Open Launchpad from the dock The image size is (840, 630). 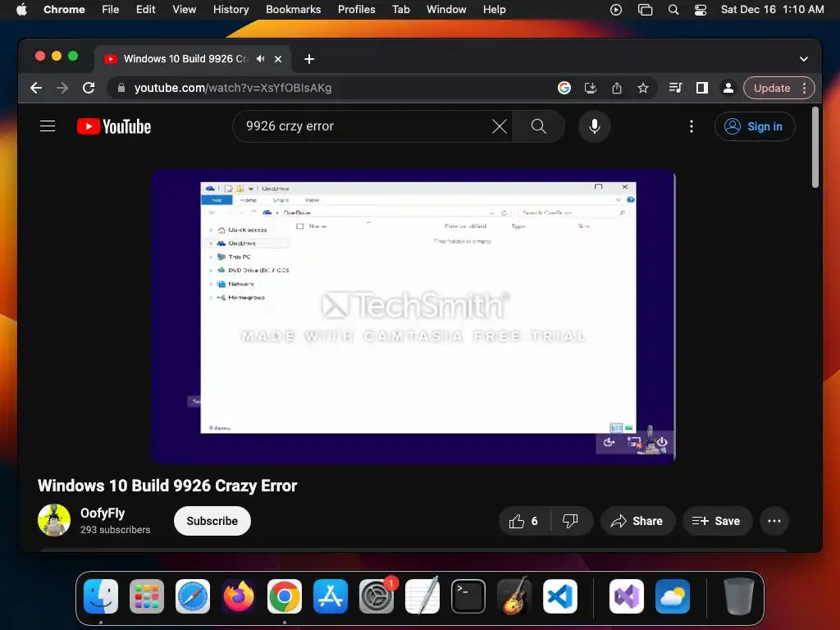point(147,596)
